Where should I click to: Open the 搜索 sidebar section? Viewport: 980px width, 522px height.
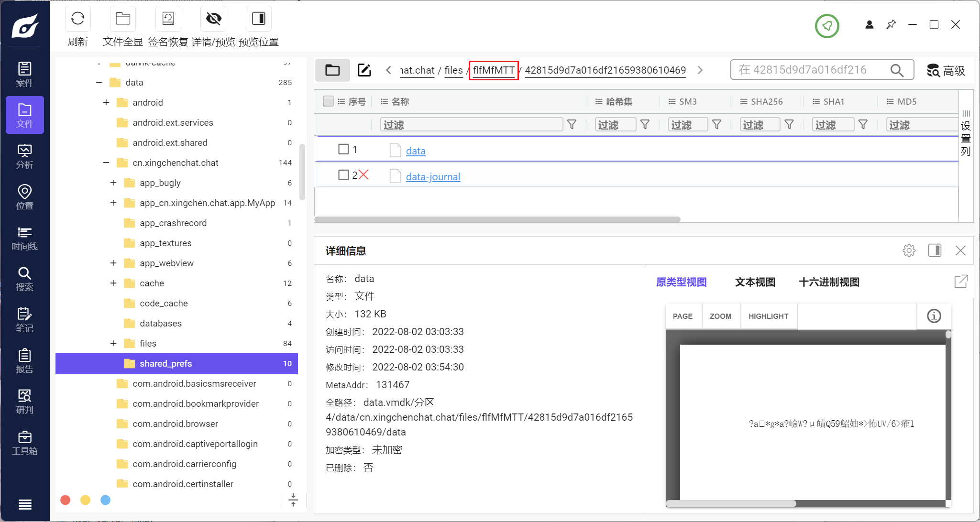pos(25,279)
